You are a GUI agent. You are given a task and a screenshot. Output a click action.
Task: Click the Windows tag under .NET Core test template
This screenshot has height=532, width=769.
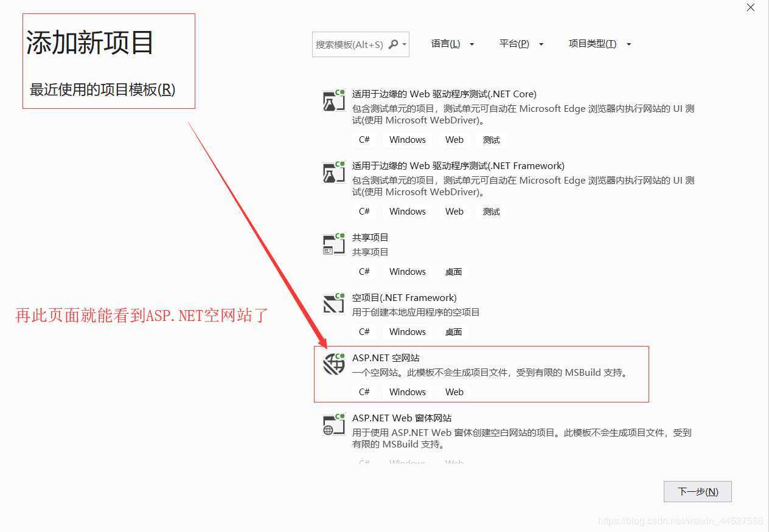point(408,140)
